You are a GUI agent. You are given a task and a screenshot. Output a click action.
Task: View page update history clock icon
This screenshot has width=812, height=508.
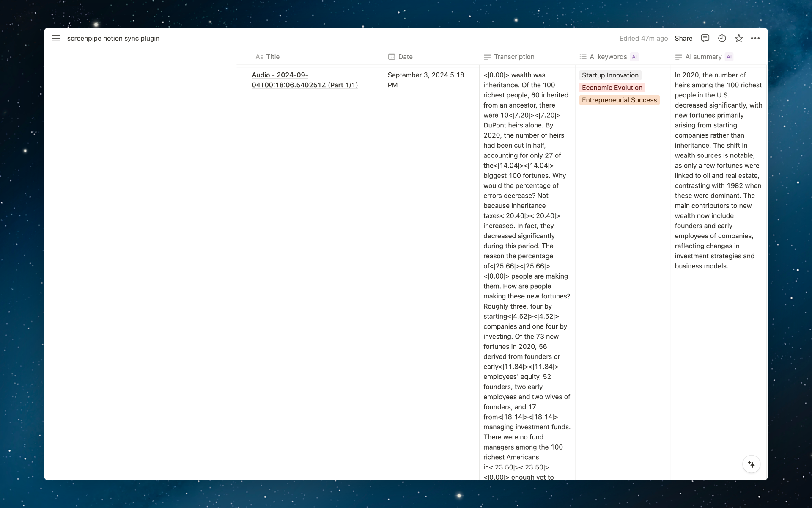click(x=722, y=38)
